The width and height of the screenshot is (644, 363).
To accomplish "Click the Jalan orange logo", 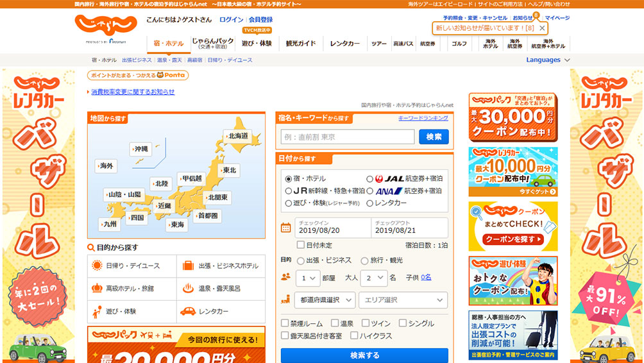I will tap(106, 25).
